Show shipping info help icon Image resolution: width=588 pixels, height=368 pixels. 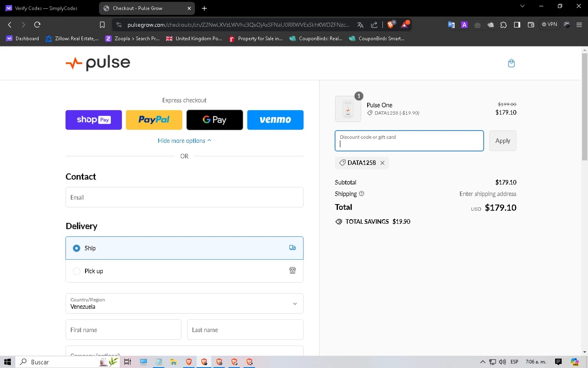pos(361,193)
